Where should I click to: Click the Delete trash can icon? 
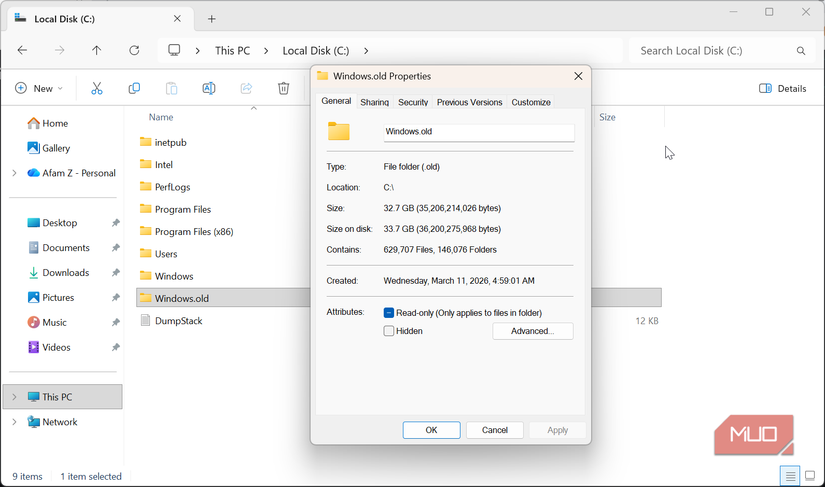284,88
